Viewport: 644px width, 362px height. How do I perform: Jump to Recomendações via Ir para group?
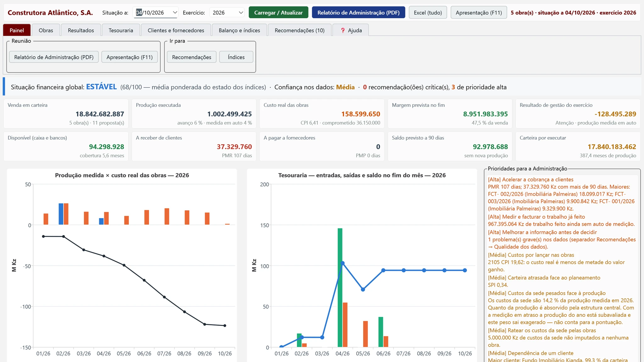tap(192, 57)
